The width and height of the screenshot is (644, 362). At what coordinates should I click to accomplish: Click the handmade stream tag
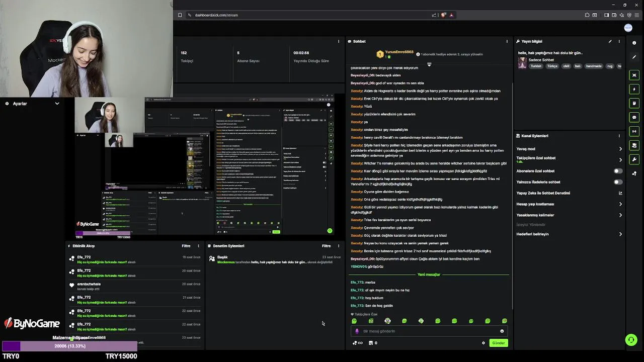coord(594,66)
